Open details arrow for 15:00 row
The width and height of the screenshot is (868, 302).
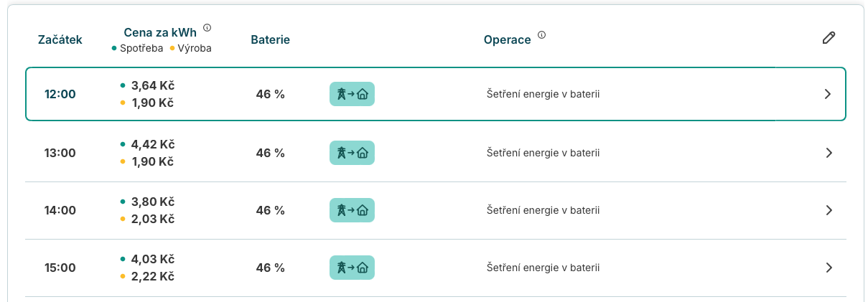pos(829,268)
